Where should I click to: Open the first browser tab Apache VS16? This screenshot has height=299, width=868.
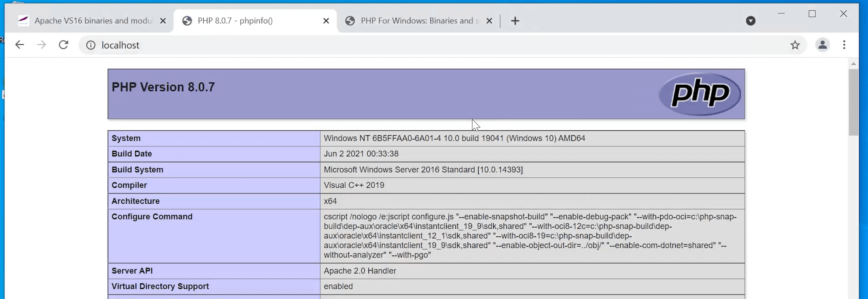[91, 20]
